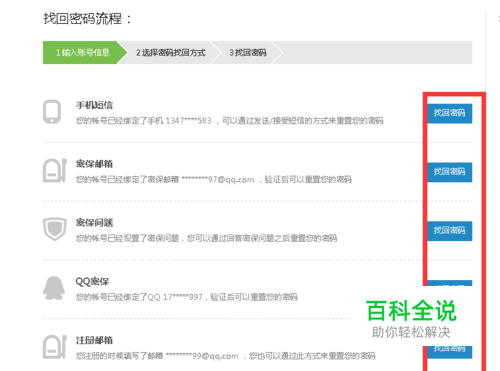Click the 找回密码流程 page title
This screenshot has height=371, width=500.
click(x=87, y=18)
